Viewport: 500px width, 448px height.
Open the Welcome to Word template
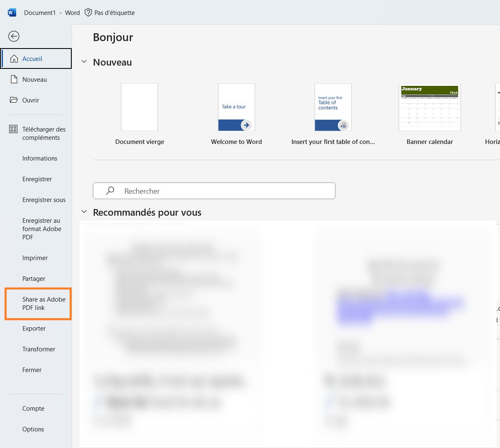236,107
